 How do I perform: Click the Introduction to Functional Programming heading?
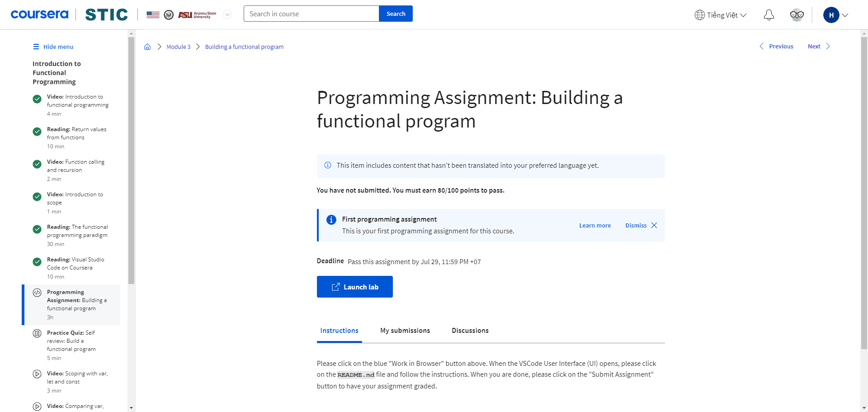coord(57,73)
